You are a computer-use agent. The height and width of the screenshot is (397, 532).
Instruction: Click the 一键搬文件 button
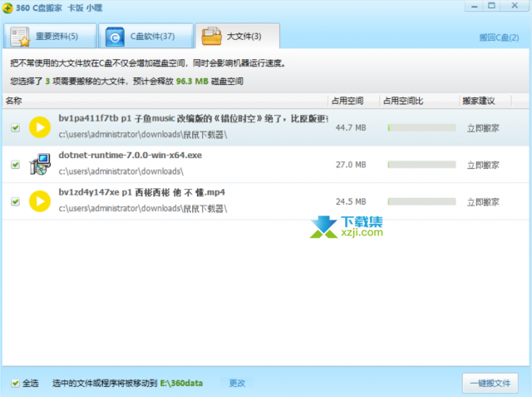(490, 384)
